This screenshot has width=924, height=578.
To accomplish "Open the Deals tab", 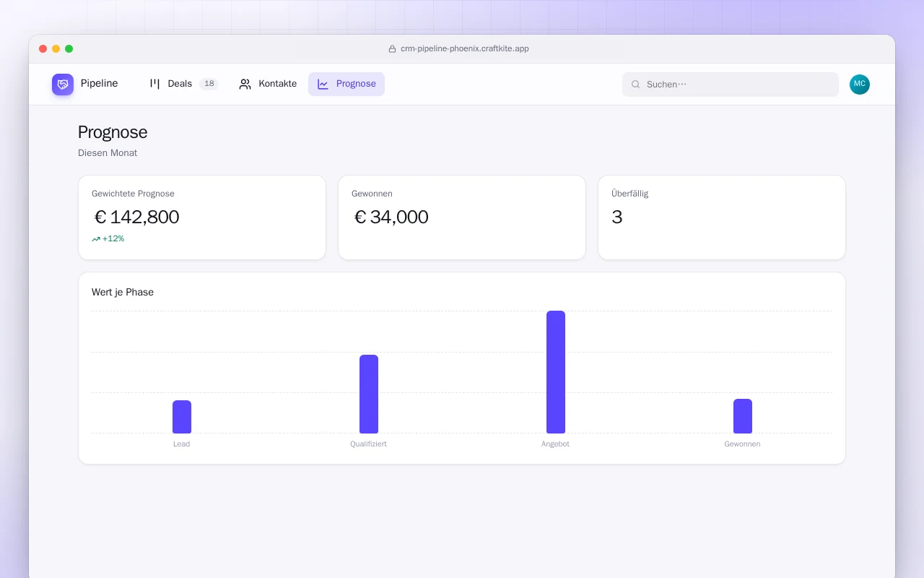I will tap(183, 84).
